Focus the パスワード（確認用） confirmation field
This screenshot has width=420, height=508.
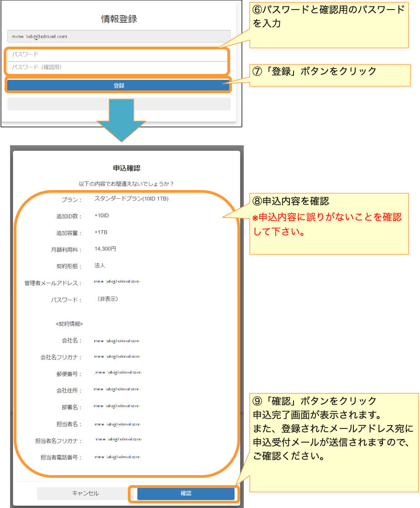117,67
